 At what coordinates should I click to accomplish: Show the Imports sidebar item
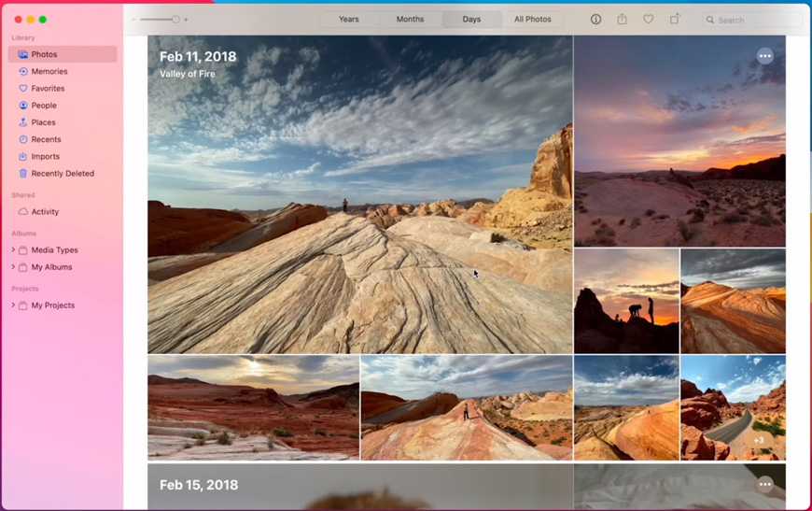(x=45, y=157)
